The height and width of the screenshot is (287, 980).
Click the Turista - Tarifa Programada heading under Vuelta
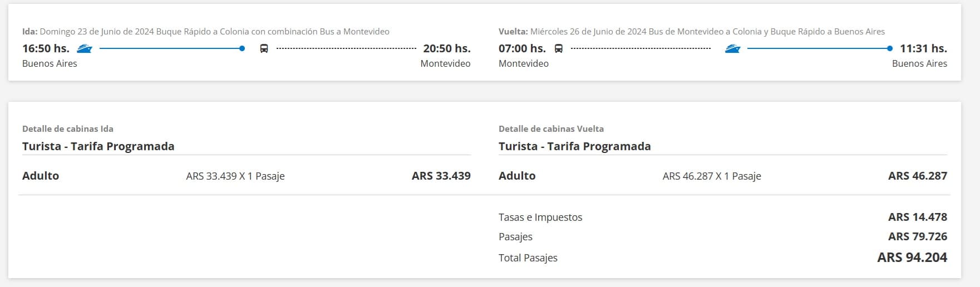click(x=575, y=146)
